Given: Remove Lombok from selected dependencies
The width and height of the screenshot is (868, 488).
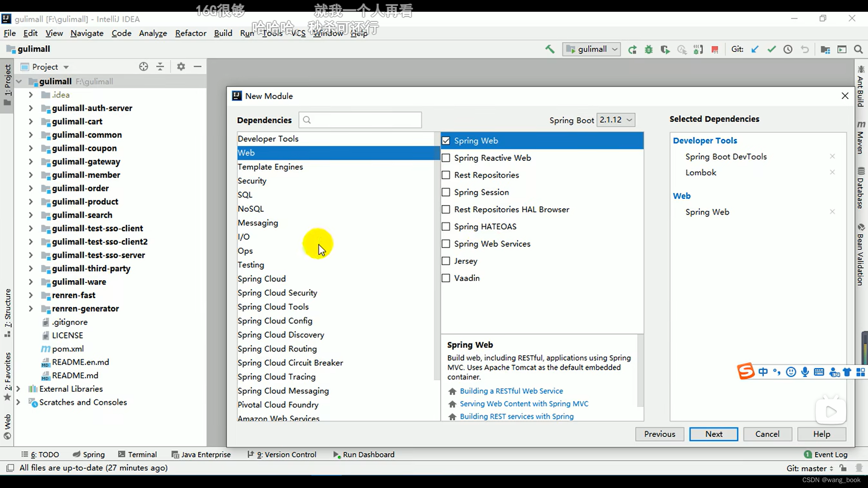Looking at the screenshot, I should coord(832,172).
